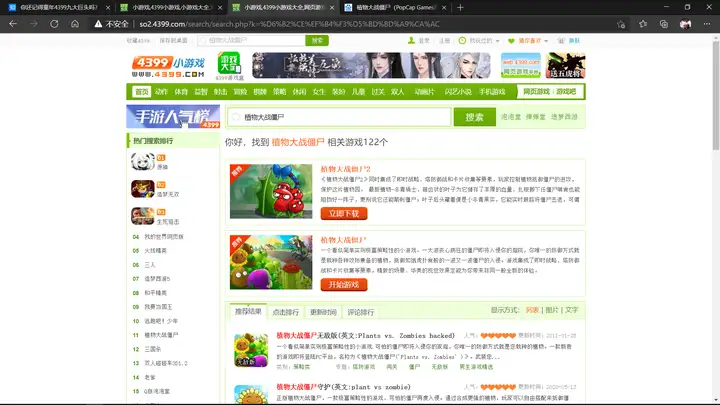720x405 pixels.
Task: Close the first browser tab
Action: tap(108, 7)
